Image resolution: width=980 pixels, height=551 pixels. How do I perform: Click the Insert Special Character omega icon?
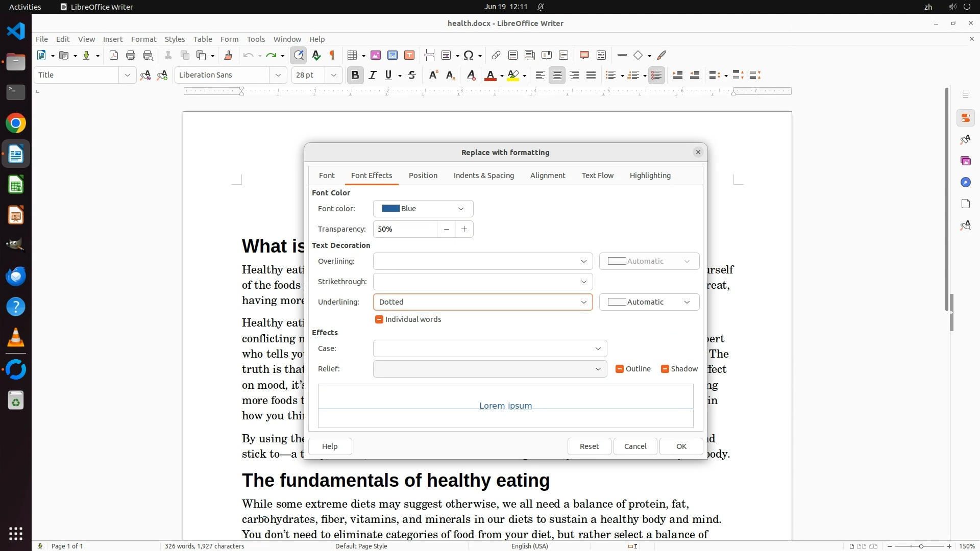[469, 56]
